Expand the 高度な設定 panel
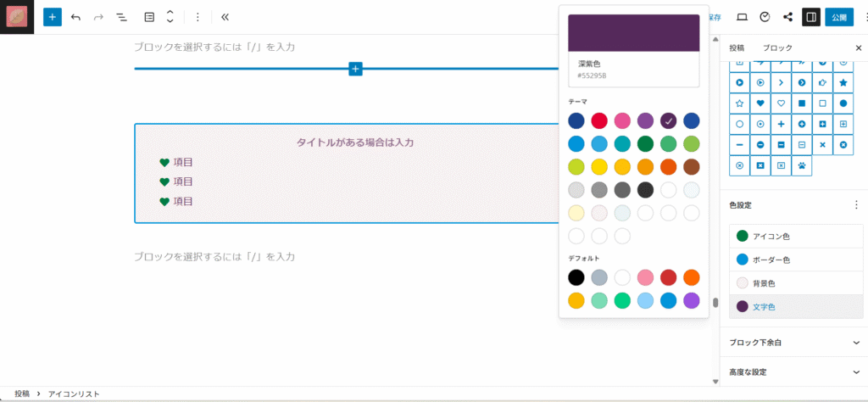Viewport: 868px width, 402px height. pos(793,372)
